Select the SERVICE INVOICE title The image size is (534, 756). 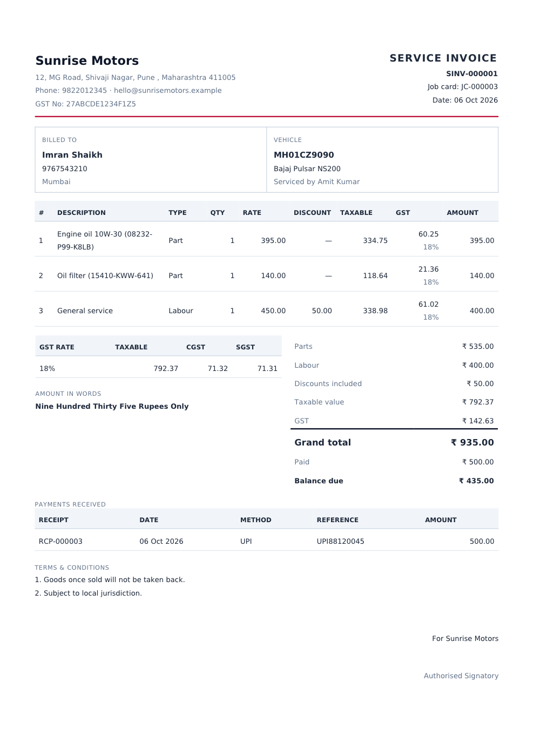tap(443, 58)
